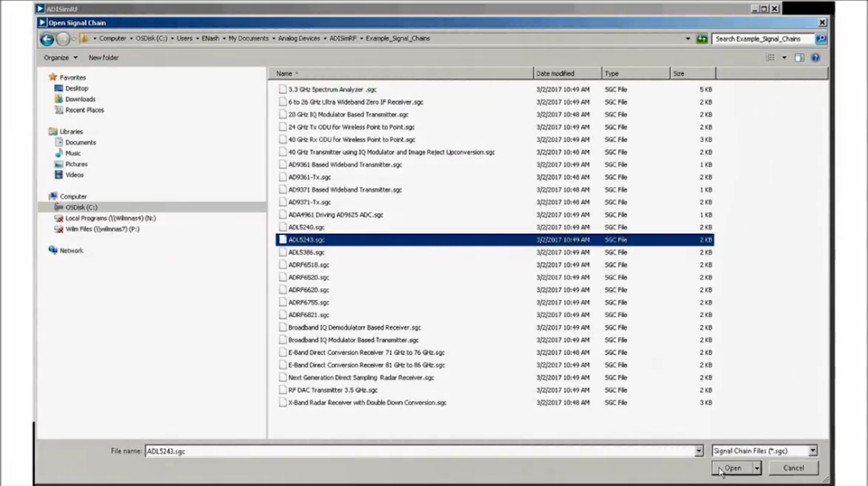Select the highlighted ADL5243.sgc file

point(495,239)
